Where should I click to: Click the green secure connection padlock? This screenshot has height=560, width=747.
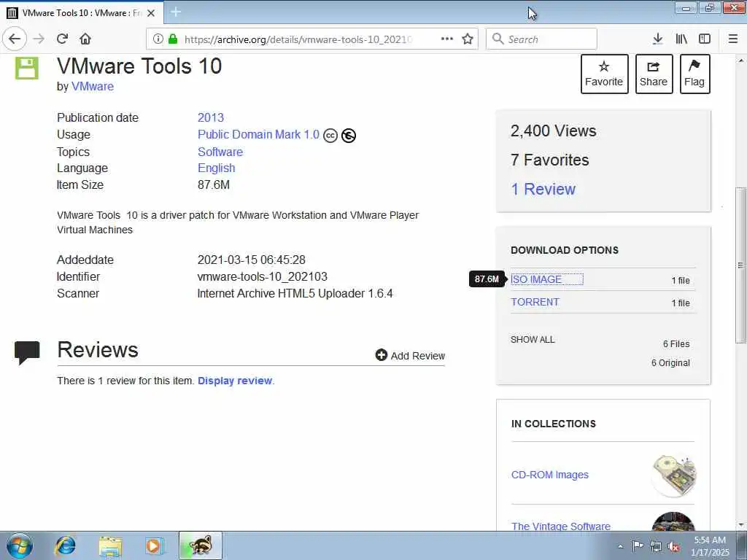(x=173, y=39)
